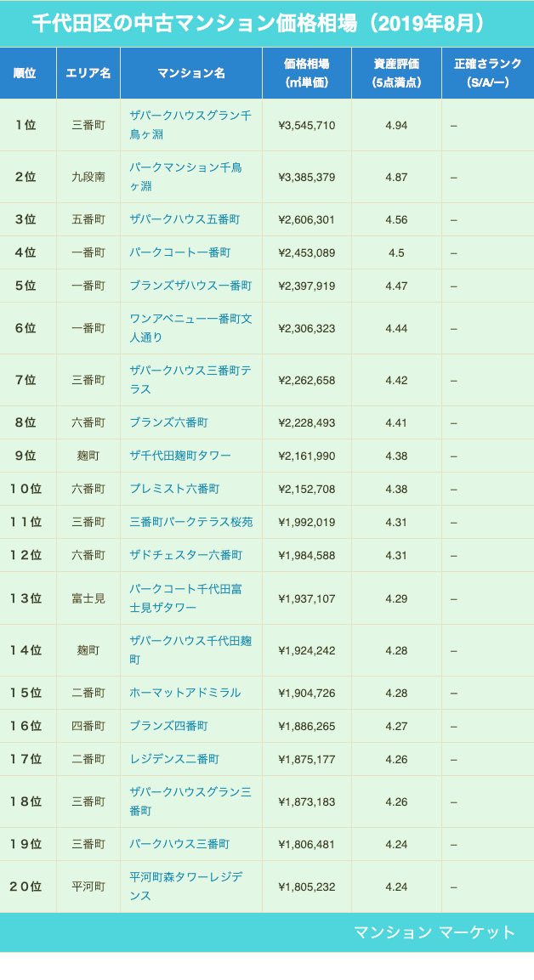Click the ホーマットアドミラル link

(x=185, y=693)
